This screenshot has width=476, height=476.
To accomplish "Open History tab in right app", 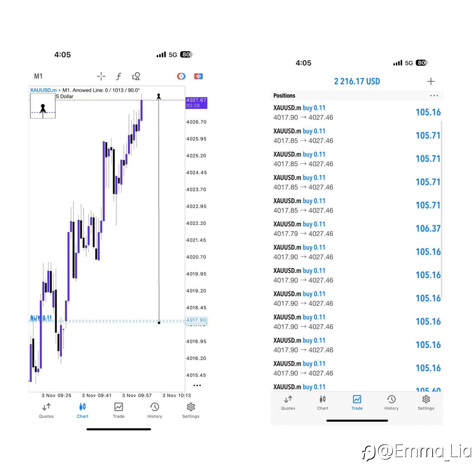I will tap(391, 403).
